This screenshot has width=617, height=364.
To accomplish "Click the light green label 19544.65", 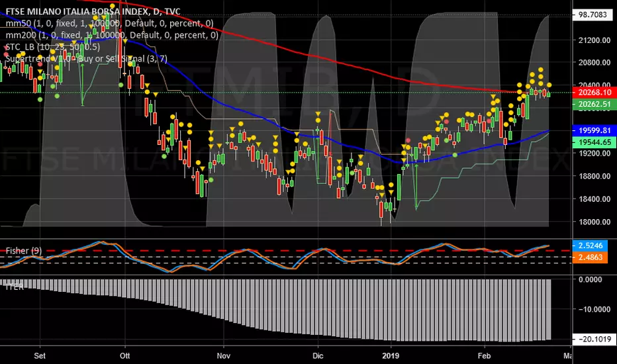I will click(594, 142).
